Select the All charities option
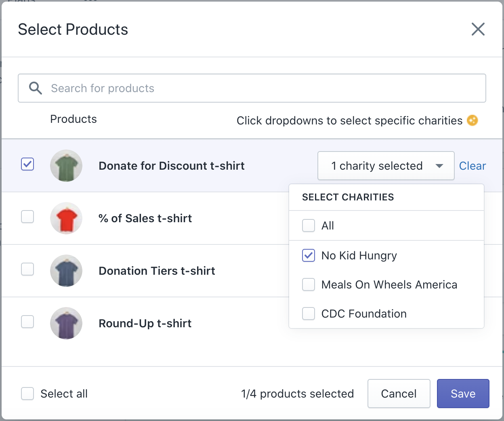The height and width of the screenshot is (421, 504). coord(309,225)
